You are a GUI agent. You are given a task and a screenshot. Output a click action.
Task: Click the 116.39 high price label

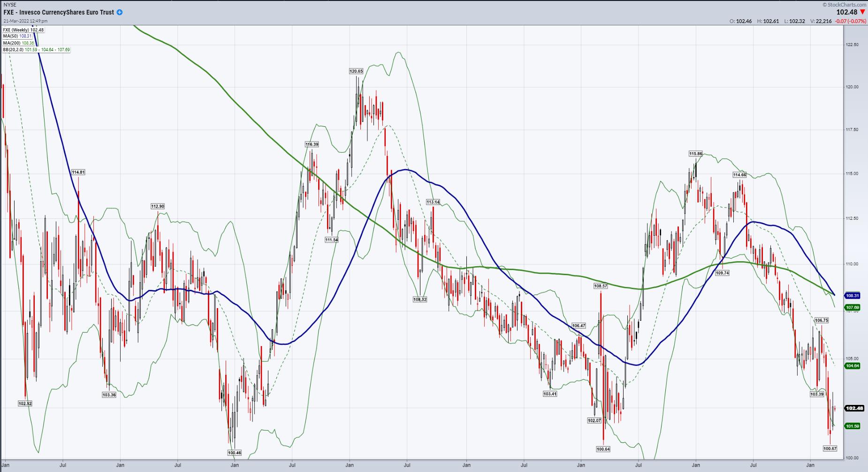(312, 144)
